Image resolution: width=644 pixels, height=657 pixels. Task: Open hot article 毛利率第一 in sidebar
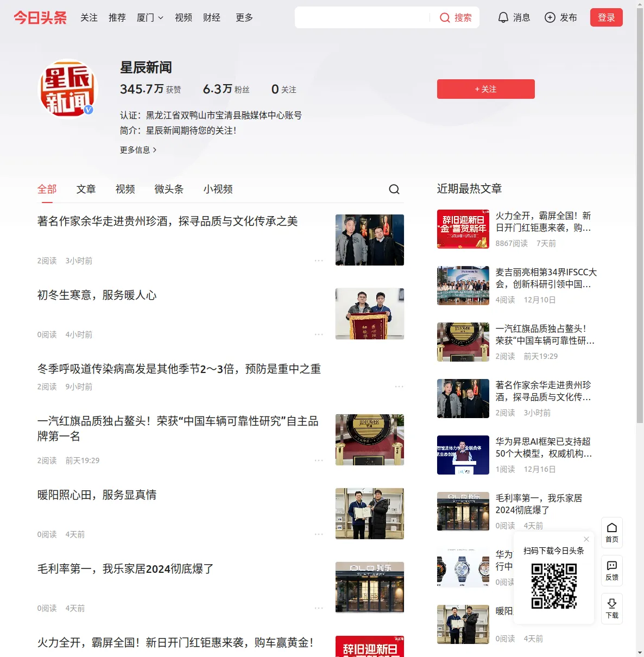tap(539, 504)
